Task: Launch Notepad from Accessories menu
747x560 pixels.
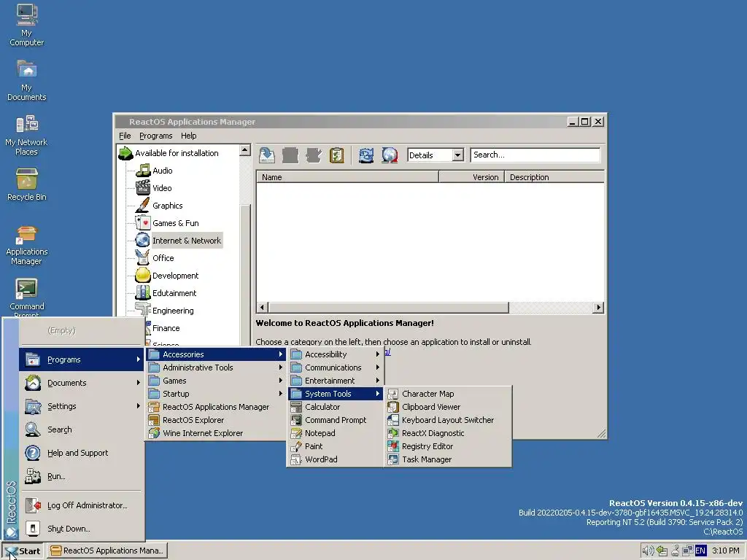Action: point(336,433)
